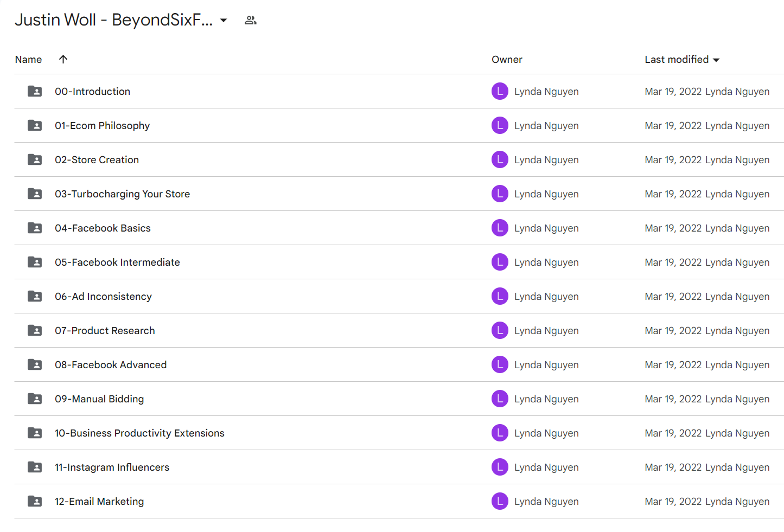Click owner avatar in 02-Store Creation row
This screenshot has height=532, width=784.
pos(500,159)
